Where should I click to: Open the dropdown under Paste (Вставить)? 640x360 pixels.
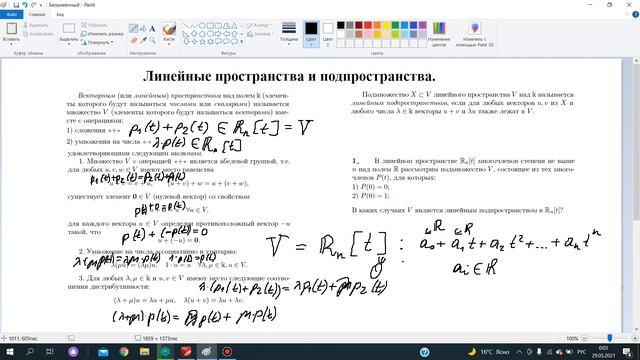pyautogui.click(x=11, y=44)
